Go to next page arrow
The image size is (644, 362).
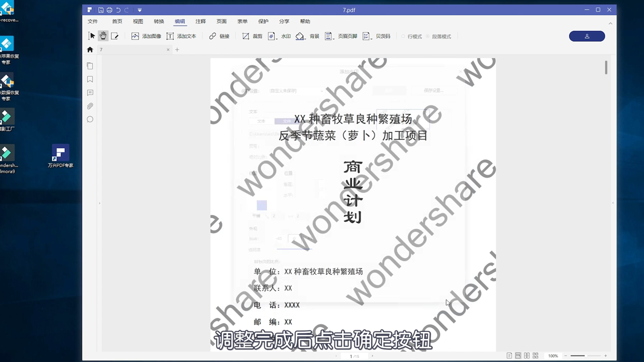pyautogui.click(x=372, y=356)
